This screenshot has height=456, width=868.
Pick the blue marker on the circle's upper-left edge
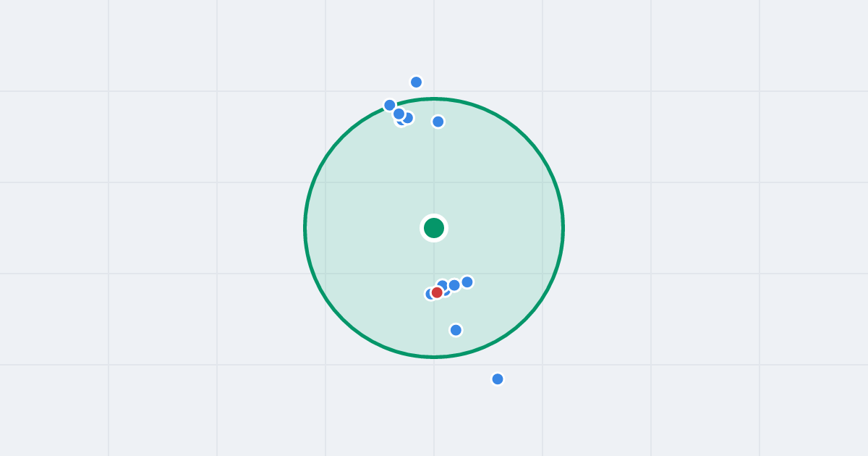(390, 105)
